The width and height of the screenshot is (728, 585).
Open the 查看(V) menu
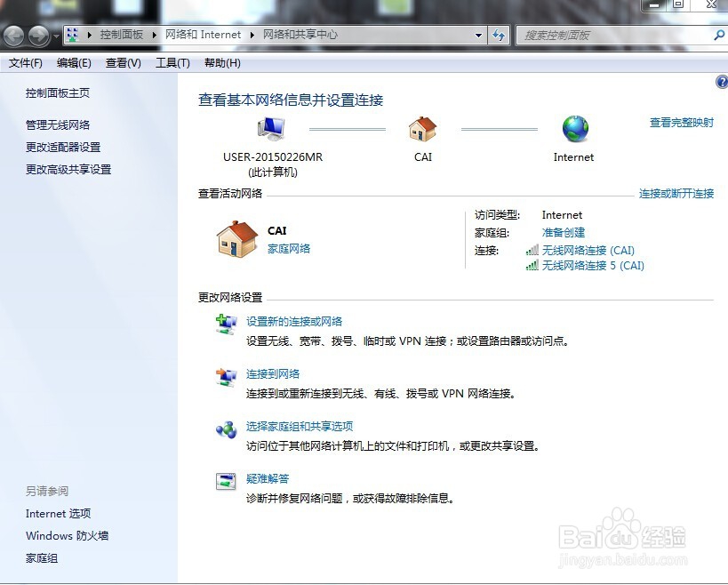[124, 62]
